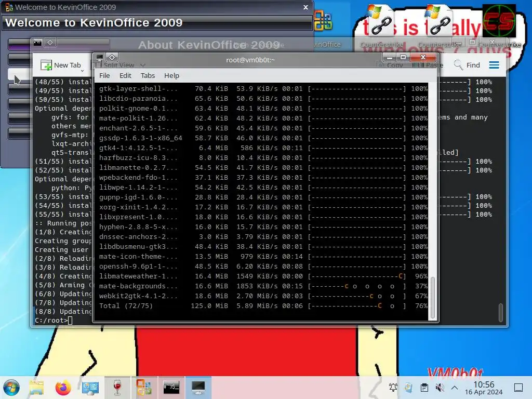Open Edit menu in root@vm0b0t terminal
532x399 pixels.
tap(125, 76)
